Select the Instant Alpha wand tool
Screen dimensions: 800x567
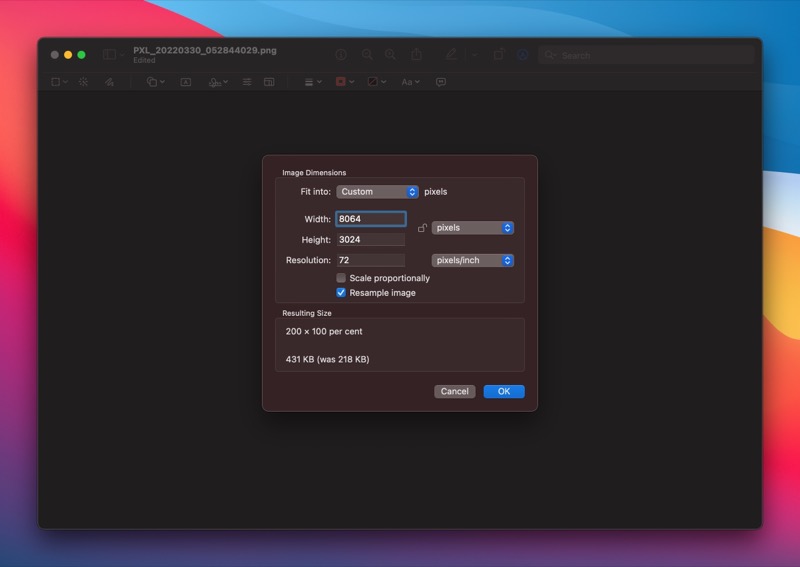point(83,82)
